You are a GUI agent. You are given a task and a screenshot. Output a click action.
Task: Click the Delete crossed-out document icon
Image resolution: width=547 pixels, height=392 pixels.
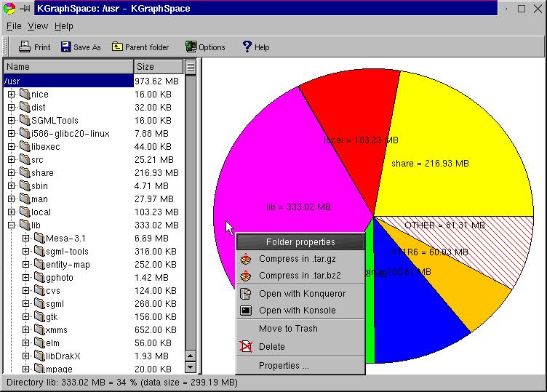pos(246,347)
